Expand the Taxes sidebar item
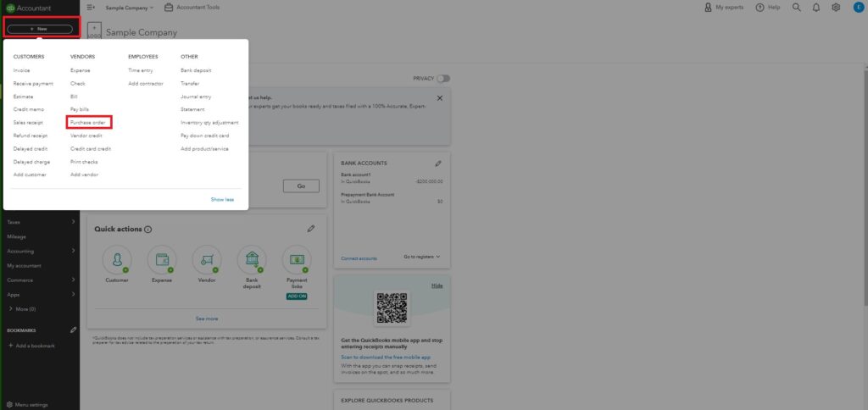The width and height of the screenshot is (868, 410). pyautogui.click(x=41, y=222)
